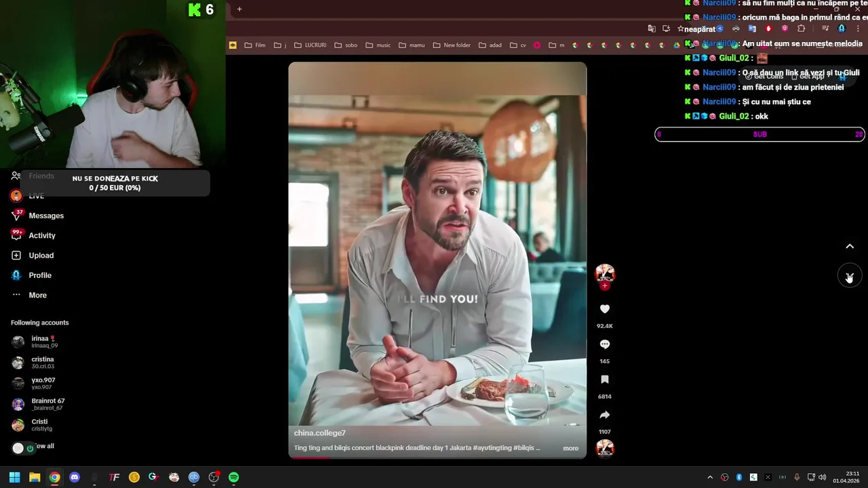Seek the red video progress bar
868x488 pixels.
437,457
